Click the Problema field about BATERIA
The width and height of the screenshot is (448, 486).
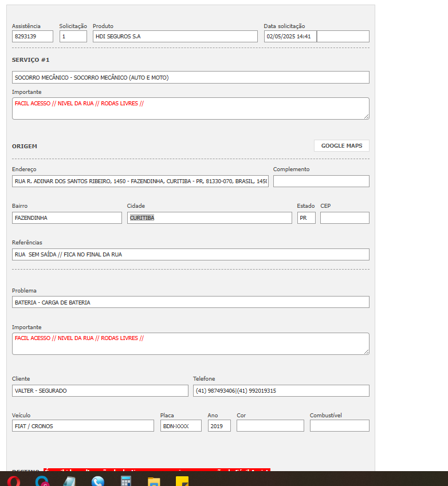(190, 302)
